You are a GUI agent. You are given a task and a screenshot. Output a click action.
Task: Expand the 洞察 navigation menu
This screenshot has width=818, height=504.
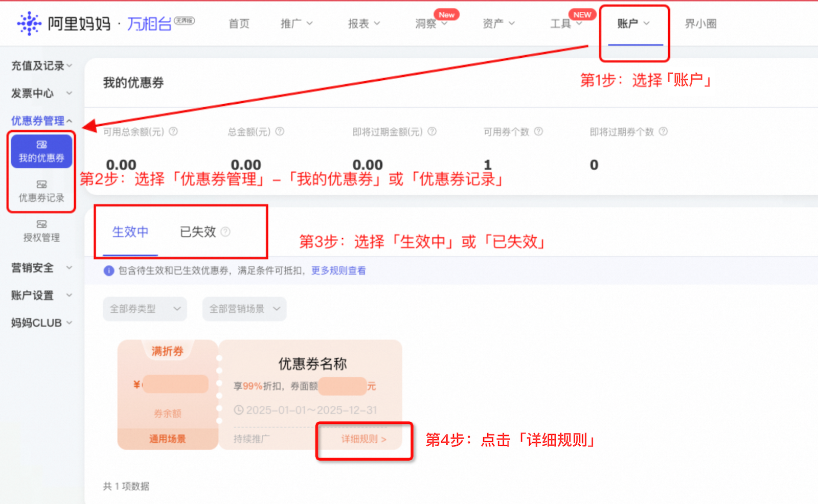click(431, 24)
